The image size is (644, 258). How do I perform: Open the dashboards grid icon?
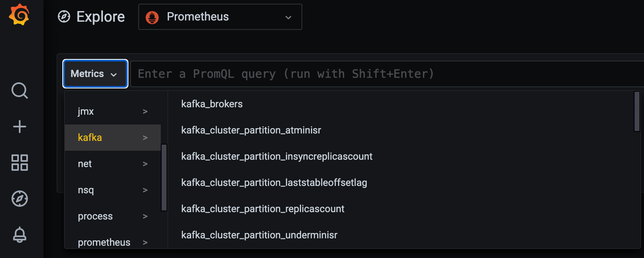coord(19,163)
